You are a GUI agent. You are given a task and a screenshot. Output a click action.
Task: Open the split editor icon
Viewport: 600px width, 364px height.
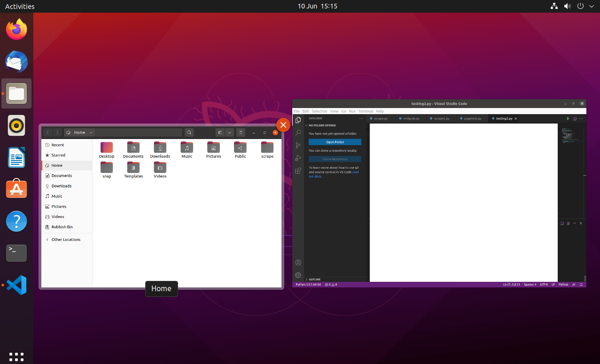575,118
